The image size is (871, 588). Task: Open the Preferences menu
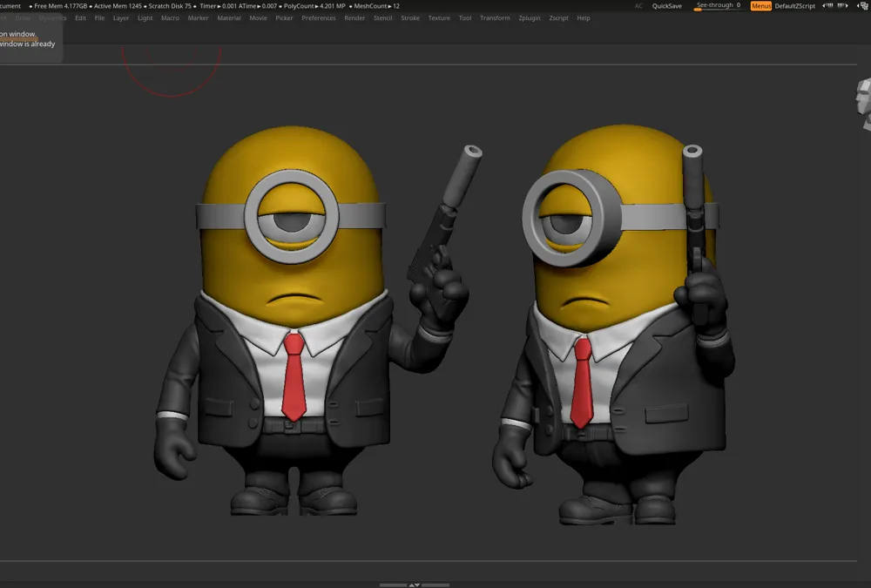coord(318,17)
